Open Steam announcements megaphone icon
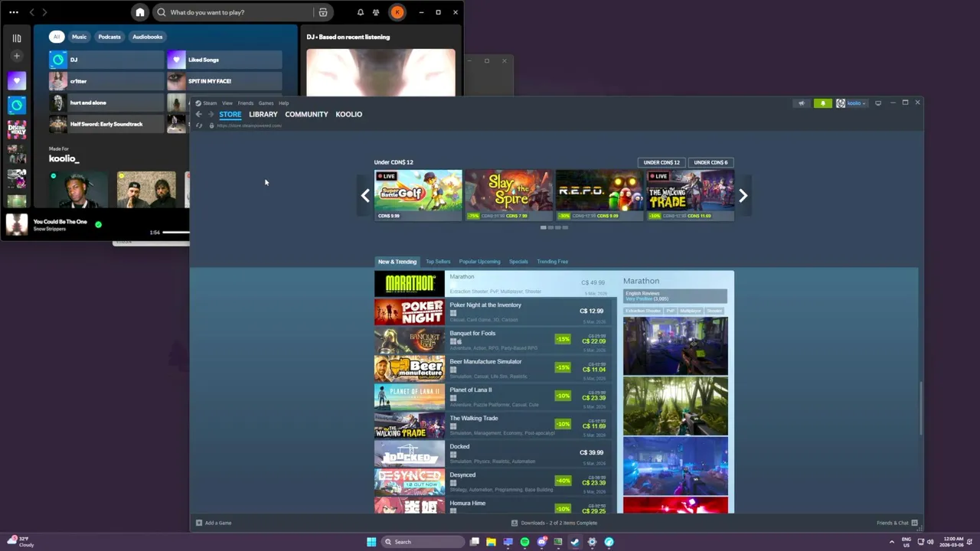 pos(802,103)
